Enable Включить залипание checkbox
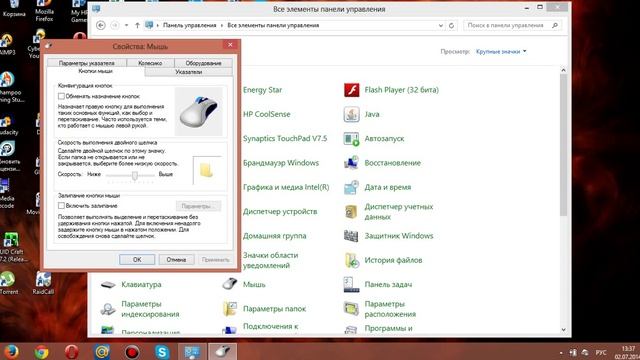The width and height of the screenshot is (640, 360). click(61, 206)
